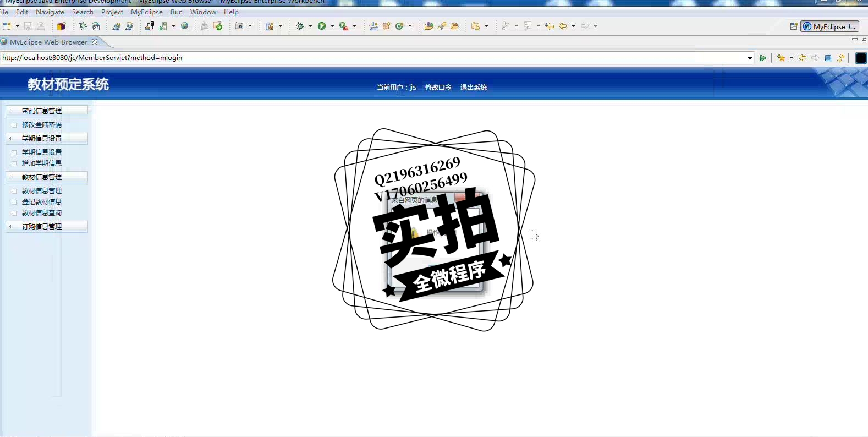Open the 学期信息设置 sub-item link
The image size is (868, 437).
point(42,152)
